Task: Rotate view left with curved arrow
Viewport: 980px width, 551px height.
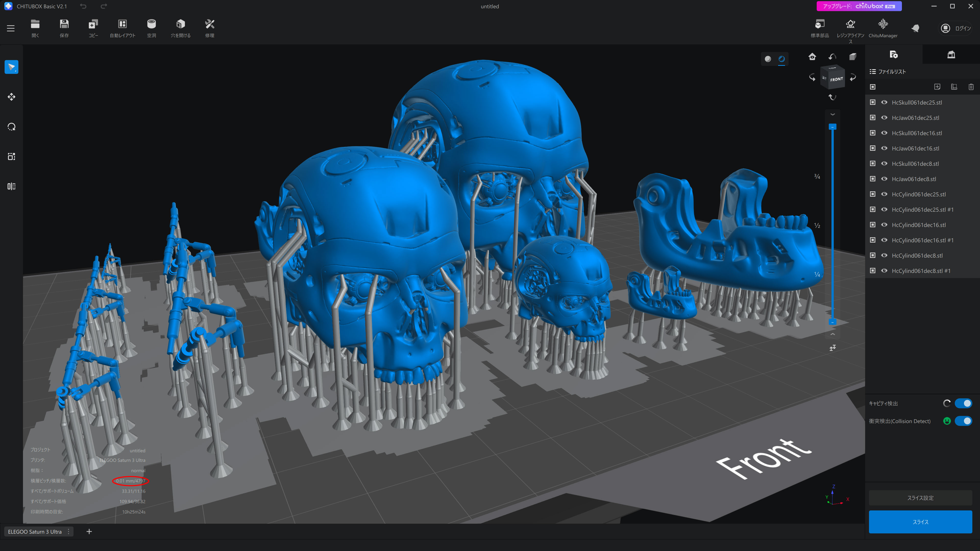Action: 812,77
